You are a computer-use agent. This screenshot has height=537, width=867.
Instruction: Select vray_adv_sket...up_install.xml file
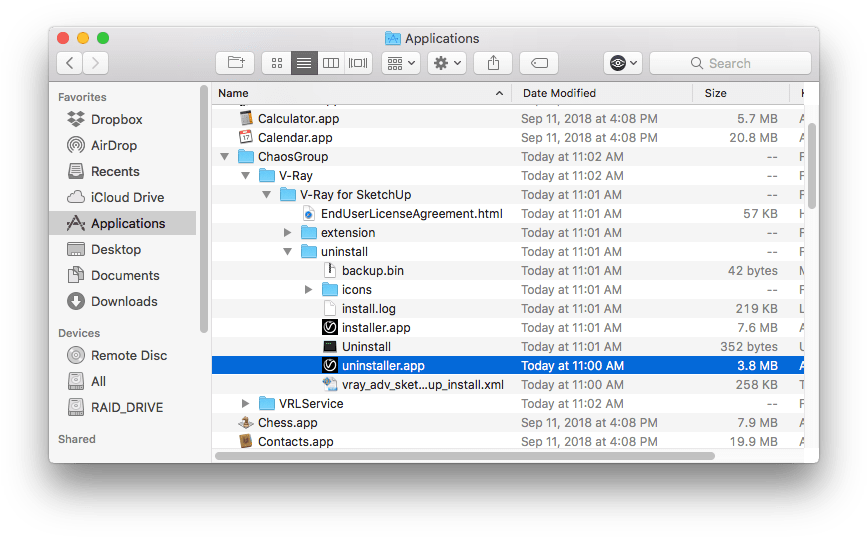(x=422, y=384)
